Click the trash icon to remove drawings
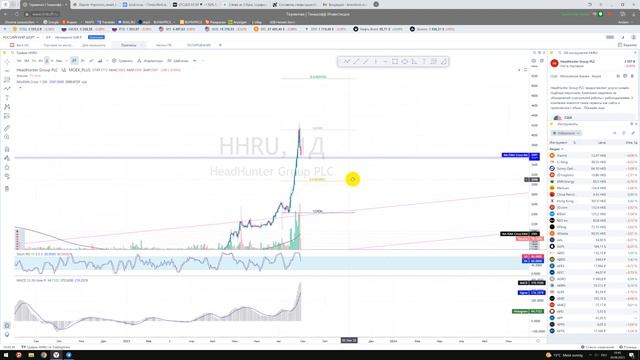 pos(7,189)
